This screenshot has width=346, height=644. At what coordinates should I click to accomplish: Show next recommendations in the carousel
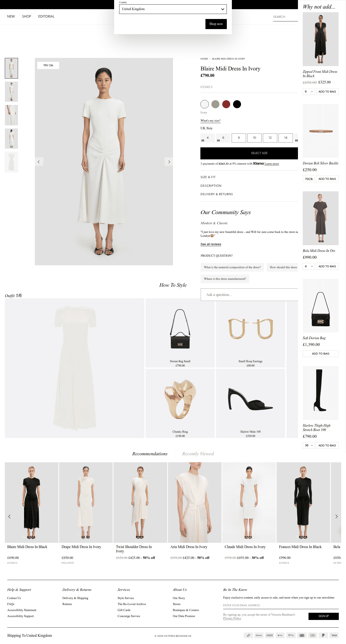tap(336, 516)
